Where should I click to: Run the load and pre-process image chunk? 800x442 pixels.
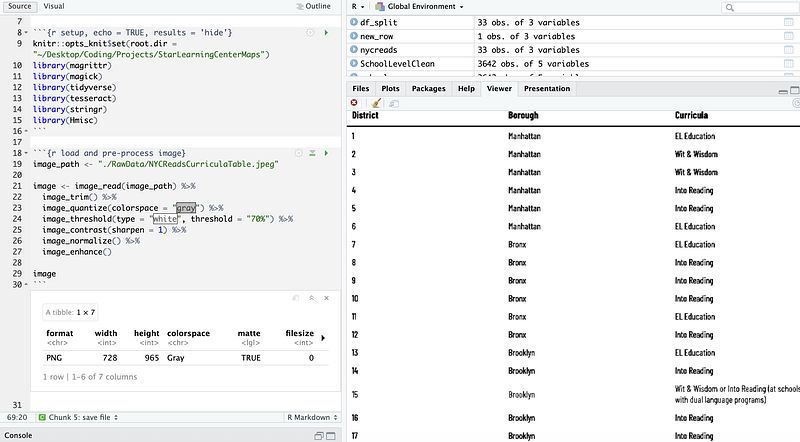(326, 152)
